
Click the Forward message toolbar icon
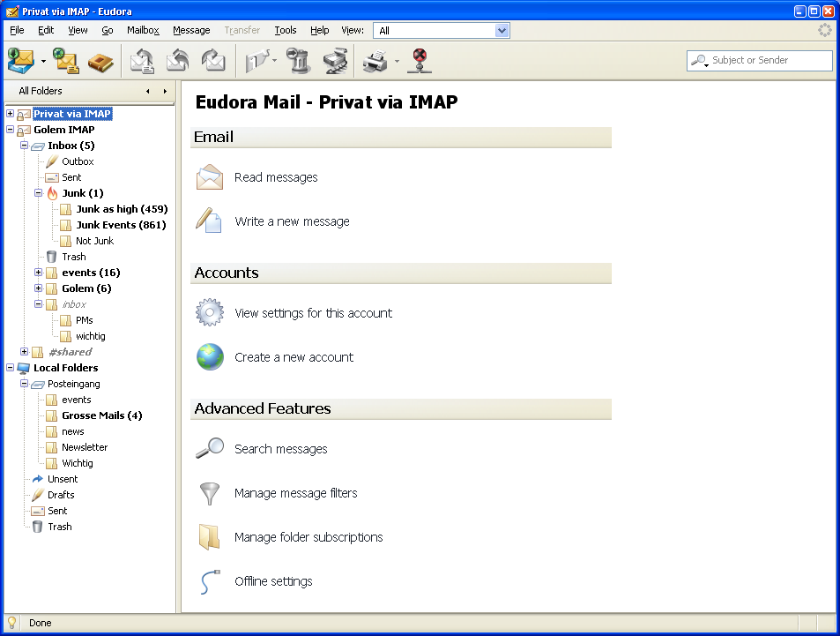click(x=214, y=61)
